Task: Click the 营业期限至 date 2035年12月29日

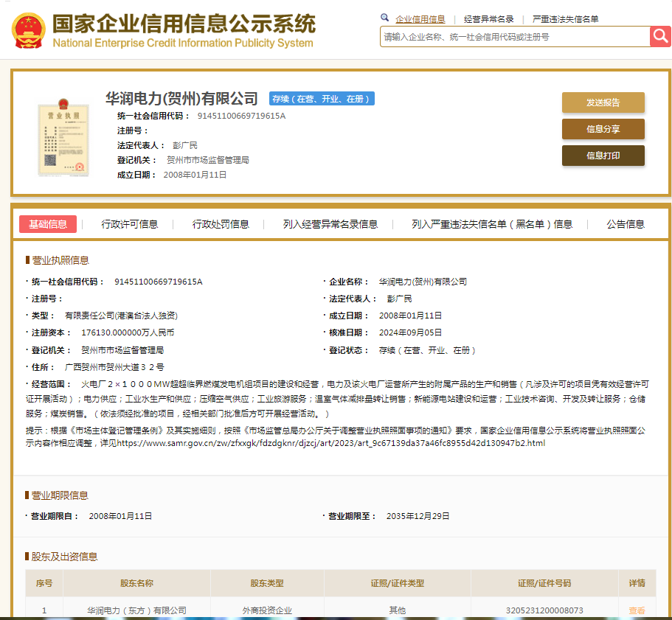Action: (418, 516)
